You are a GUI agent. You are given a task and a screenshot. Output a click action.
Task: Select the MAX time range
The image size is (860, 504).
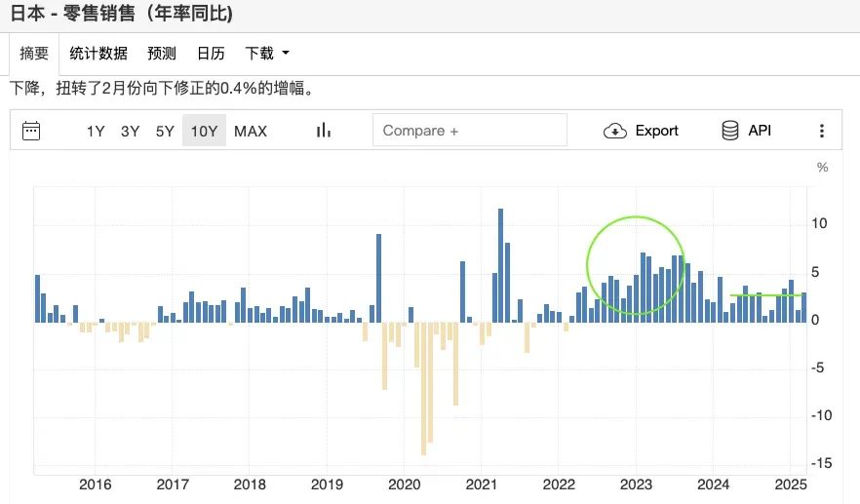point(251,131)
